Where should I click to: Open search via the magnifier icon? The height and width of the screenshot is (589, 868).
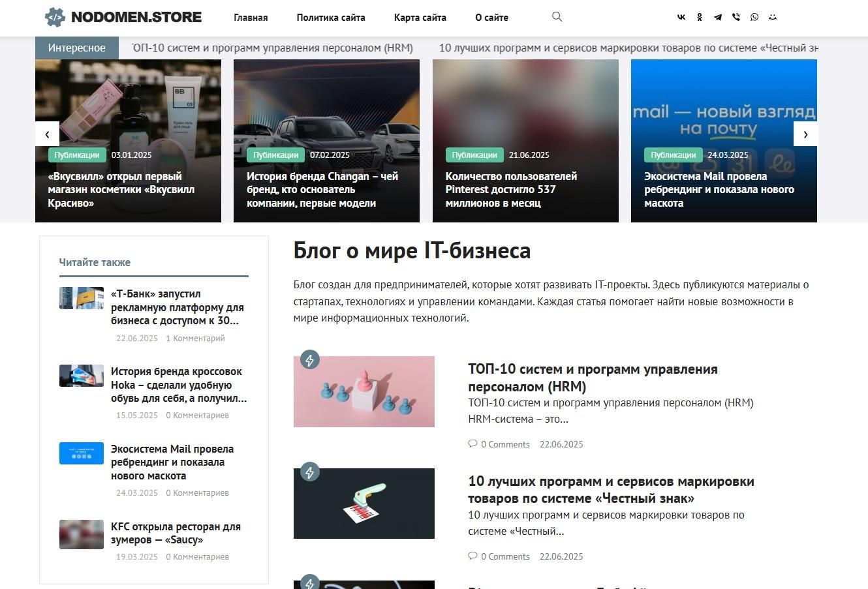[x=557, y=17]
